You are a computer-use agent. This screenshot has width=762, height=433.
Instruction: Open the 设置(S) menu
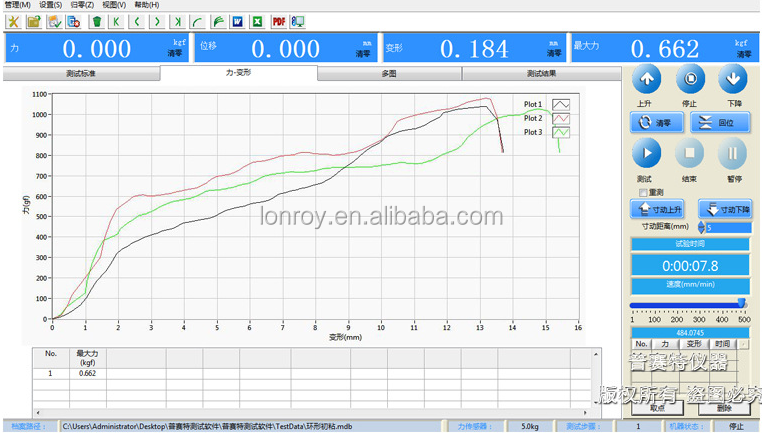pyautogui.click(x=50, y=5)
